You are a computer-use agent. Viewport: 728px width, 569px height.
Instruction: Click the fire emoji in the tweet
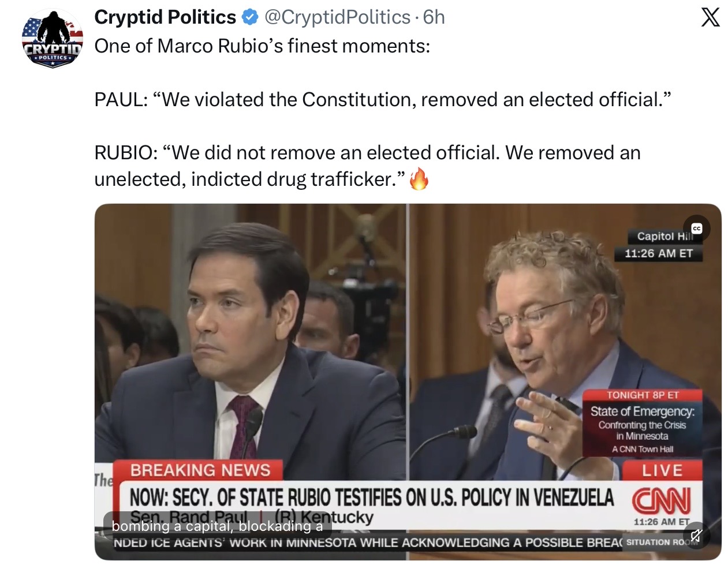[x=419, y=179]
